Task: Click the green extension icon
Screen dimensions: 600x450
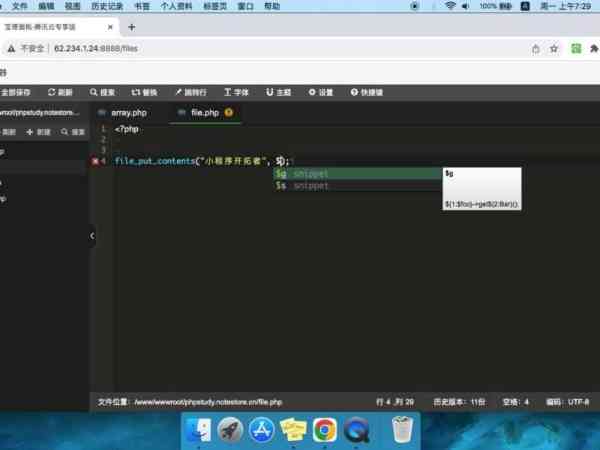Action: [x=576, y=49]
